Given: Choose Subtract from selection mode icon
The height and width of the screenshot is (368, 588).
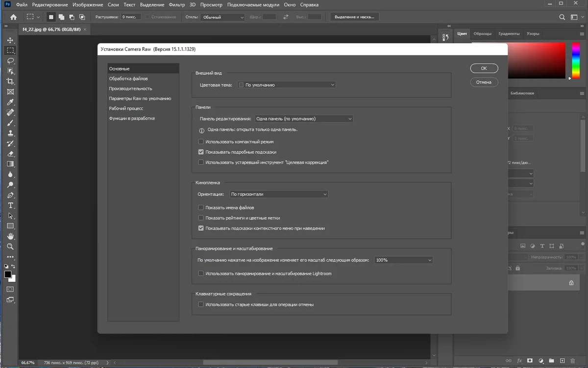Looking at the screenshot, I should pyautogui.click(x=72, y=17).
